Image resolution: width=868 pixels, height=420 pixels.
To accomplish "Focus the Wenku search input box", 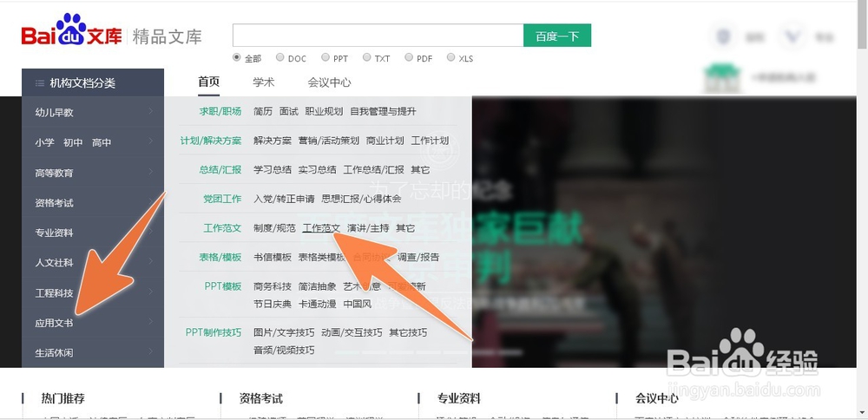I will tap(378, 36).
